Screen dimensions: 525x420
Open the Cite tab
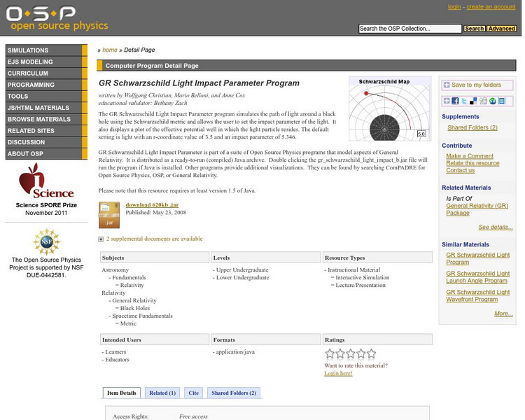pos(193,393)
